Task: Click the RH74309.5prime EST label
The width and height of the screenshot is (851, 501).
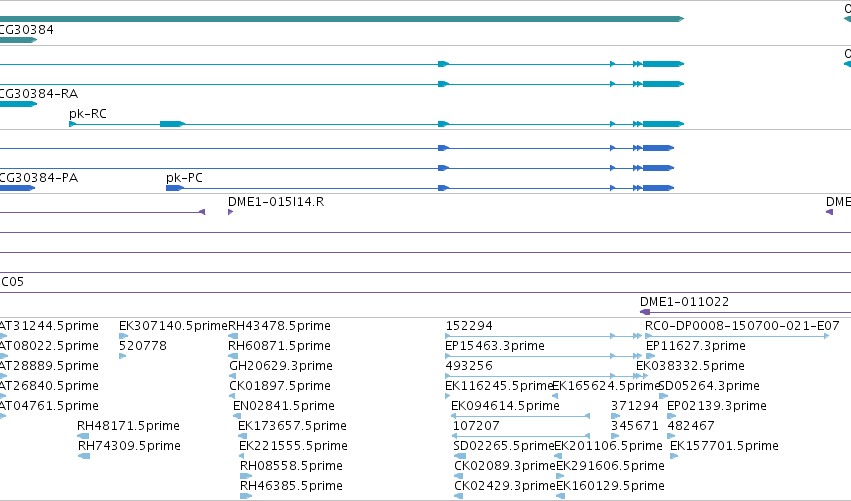Action: pyautogui.click(x=129, y=446)
